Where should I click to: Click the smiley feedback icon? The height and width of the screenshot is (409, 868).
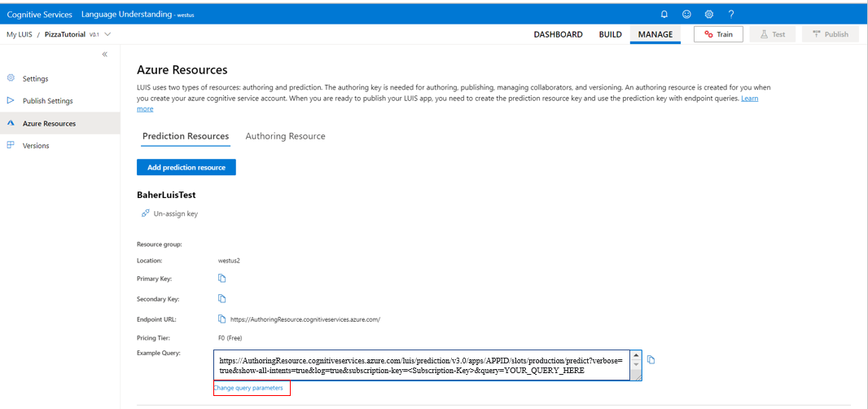pos(686,15)
